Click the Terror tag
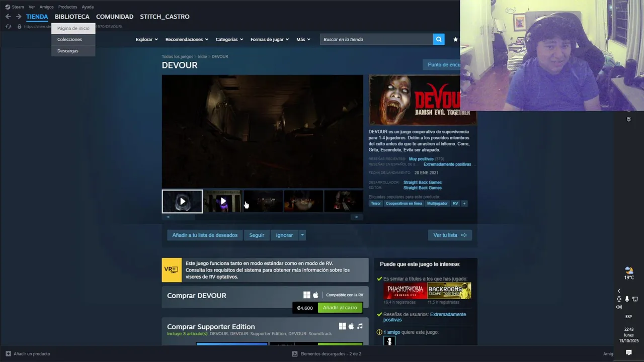 pyautogui.click(x=376, y=204)
